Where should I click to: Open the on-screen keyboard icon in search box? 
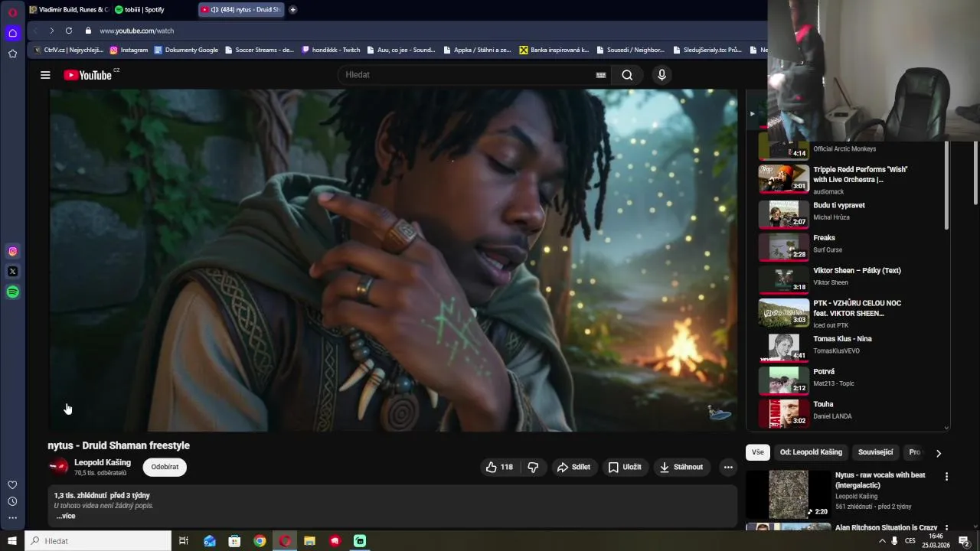pyautogui.click(x=601, y=75)
